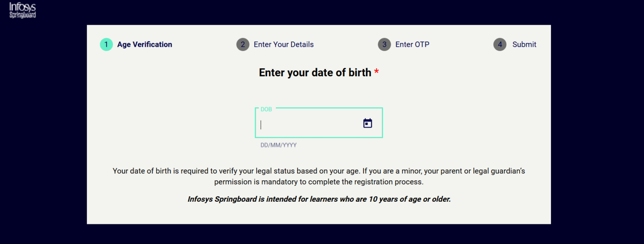This screenshot has height=244, width=644.
Task: Click the small DOB floating label
Action: tap(266, 109)
